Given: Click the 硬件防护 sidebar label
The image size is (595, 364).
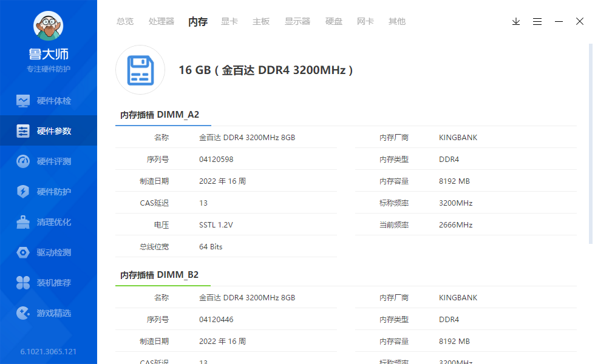Looking at the screenshot, I should 54,192.
